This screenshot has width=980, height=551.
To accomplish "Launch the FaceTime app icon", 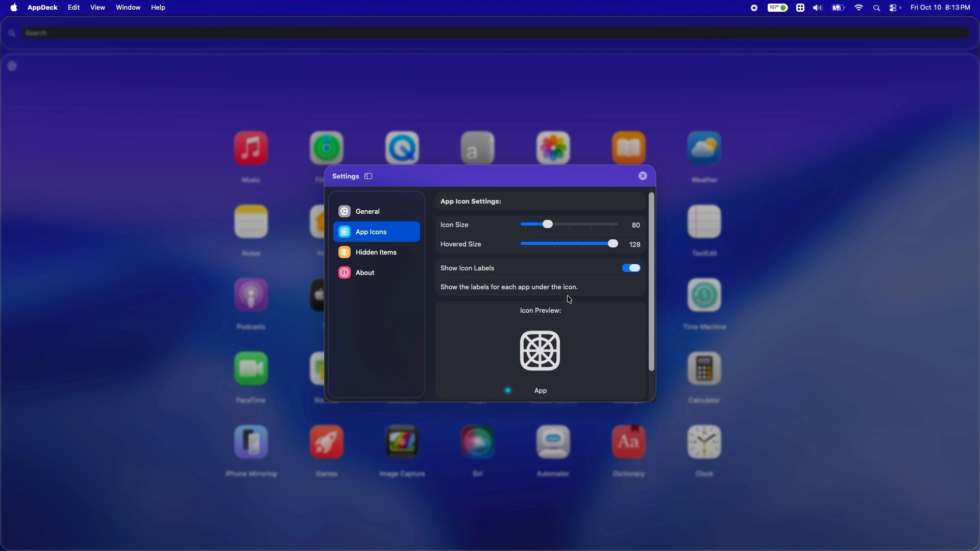I will [x=251, y=369].
